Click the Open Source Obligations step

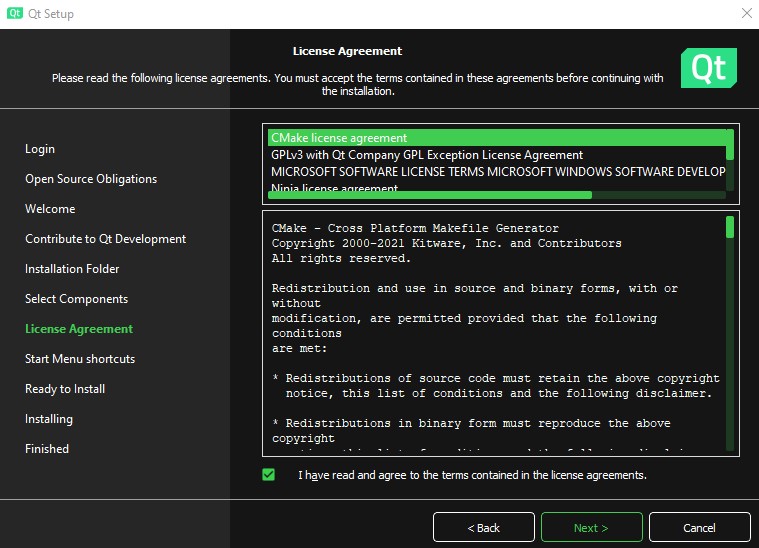(x=91, y=179)
